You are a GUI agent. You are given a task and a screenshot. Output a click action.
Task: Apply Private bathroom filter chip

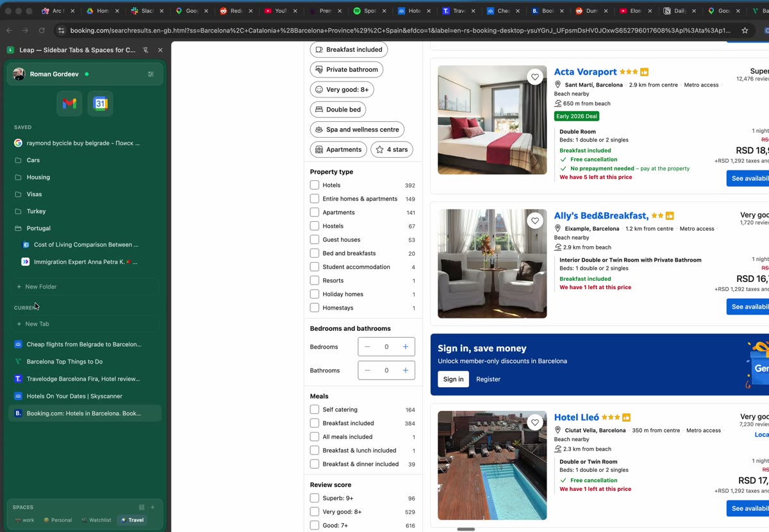(x=347, y=69)
